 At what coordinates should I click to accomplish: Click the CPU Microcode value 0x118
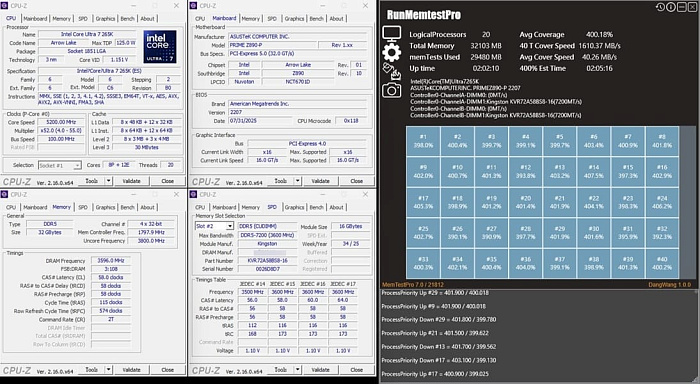point(351,121)
